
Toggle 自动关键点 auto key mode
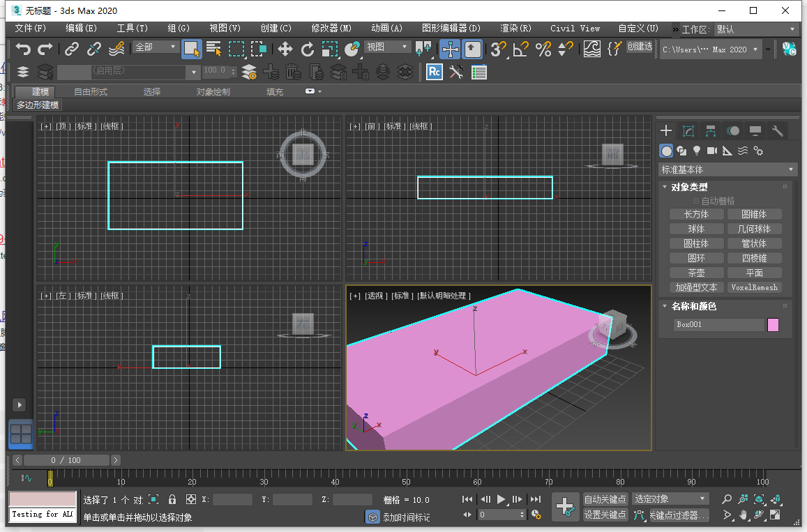tap(605, 500)
